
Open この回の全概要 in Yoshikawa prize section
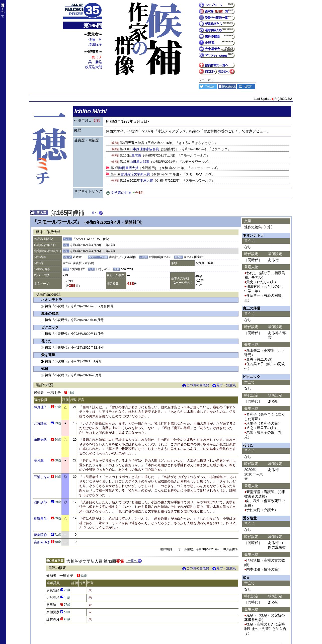coord(196,568)
